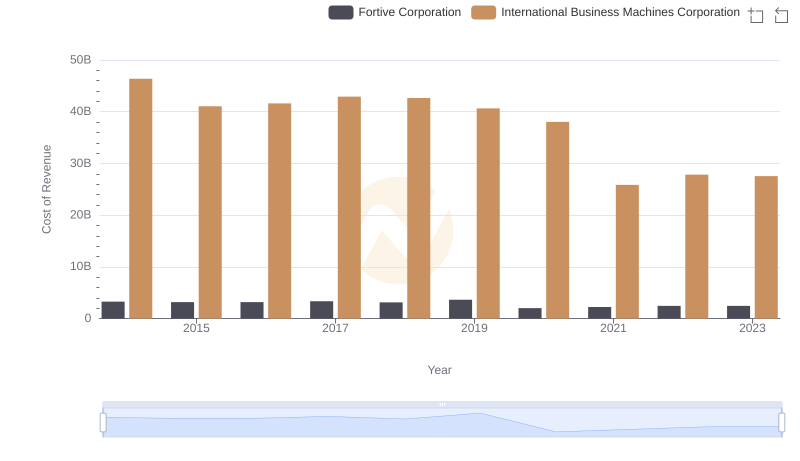
Task: Click the IBM bar above the 2021 label
Action: pos(627,251)
